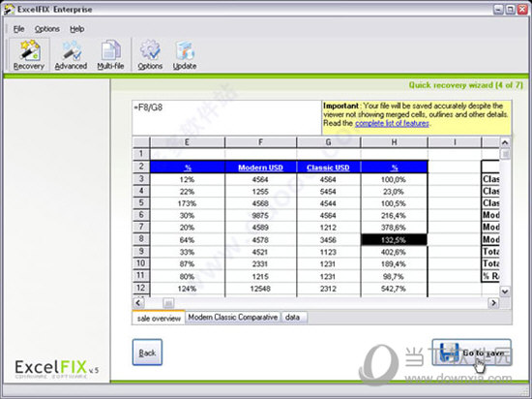Image resolution: width=532 pixels, height=399 pixels.
Task: Open the File menu
Action: pos(18,29)
